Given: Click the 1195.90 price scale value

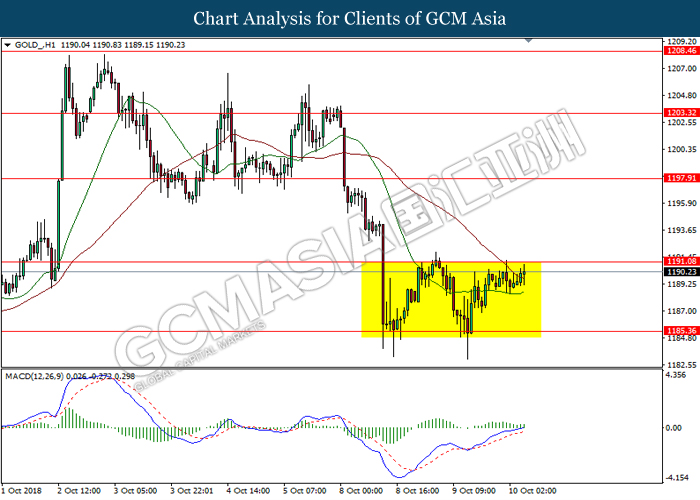Looking at the screenshot, I should point(682,204).
